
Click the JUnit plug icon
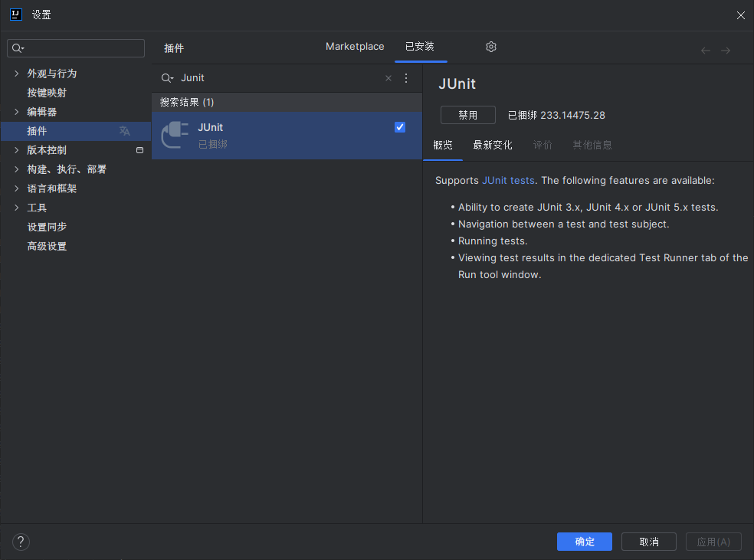[x=175, y=135]
